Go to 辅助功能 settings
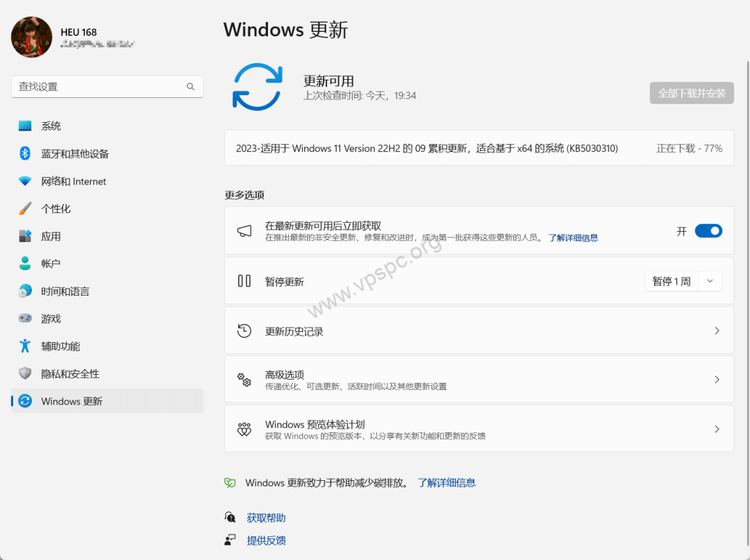This screenshot has height=560, width=750. pyautogui.click(x=107, y=346)
